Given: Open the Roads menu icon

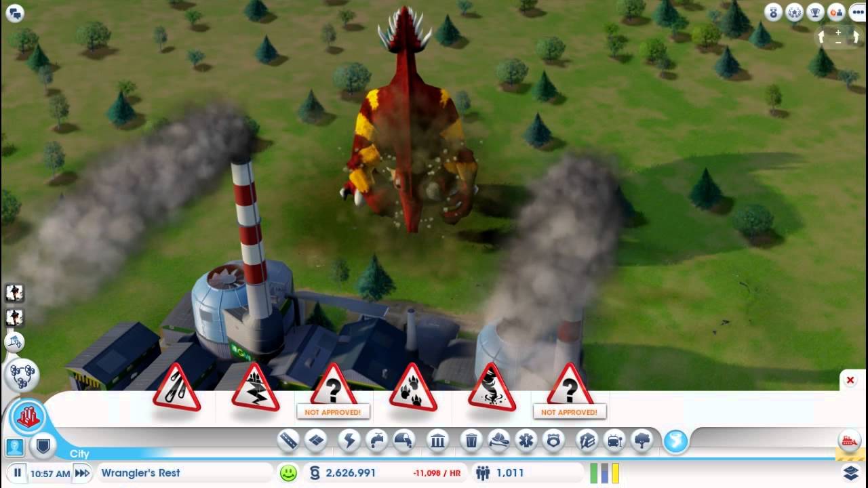Looking at the screenshot, I should [x=288, y=441].
